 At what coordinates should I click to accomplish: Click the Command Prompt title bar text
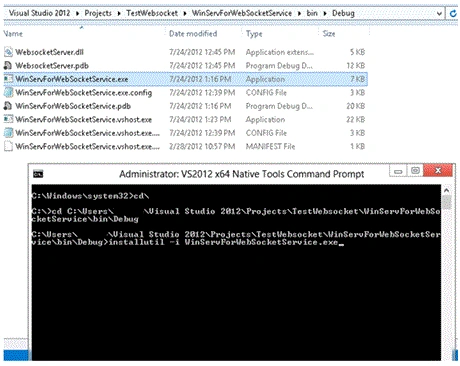point(242,174)
